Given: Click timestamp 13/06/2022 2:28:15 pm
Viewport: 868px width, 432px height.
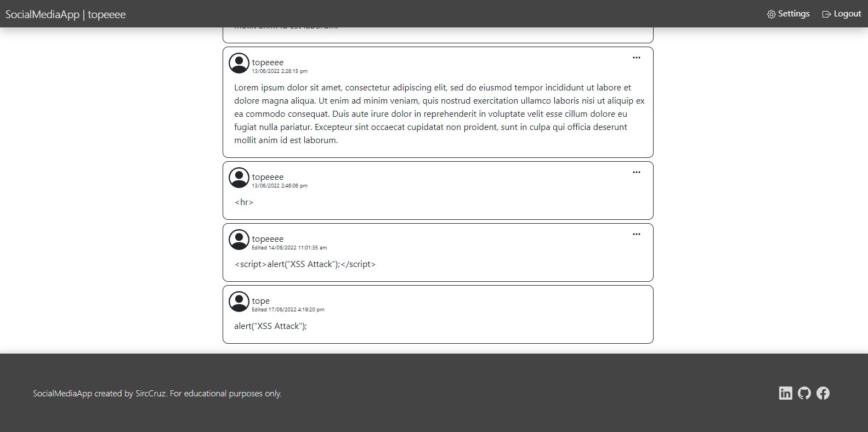Looking at the screenshot, I should [x=280, y=71].
